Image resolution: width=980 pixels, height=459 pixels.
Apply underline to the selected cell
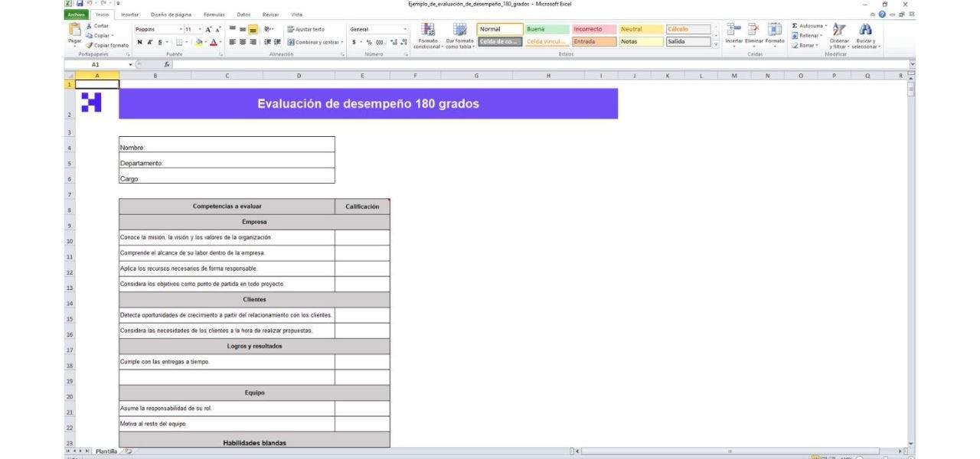[x=159, y=40]
